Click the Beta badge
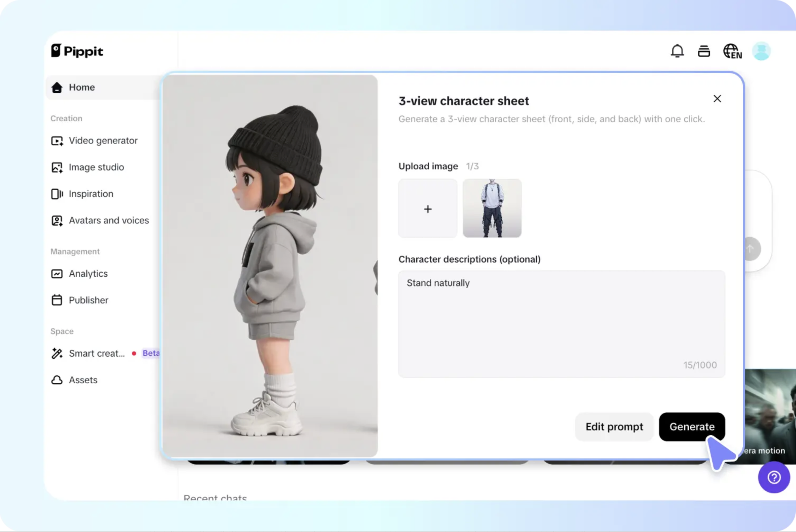Viewport: 796px width, 532px height. point(151,354)
